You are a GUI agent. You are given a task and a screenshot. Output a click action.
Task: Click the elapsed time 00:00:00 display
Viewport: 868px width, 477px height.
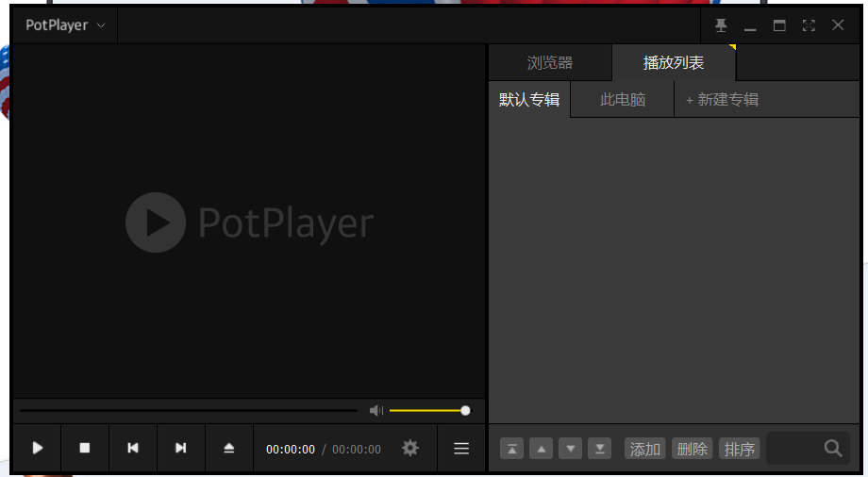pos(290,450)
